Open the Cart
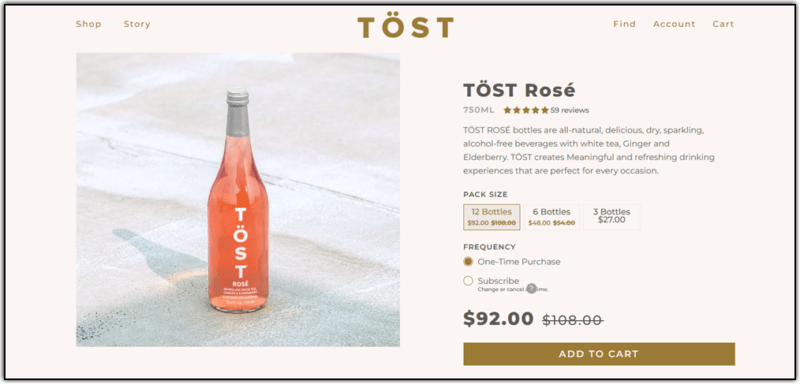800x384 pixels. coord(723,24)
